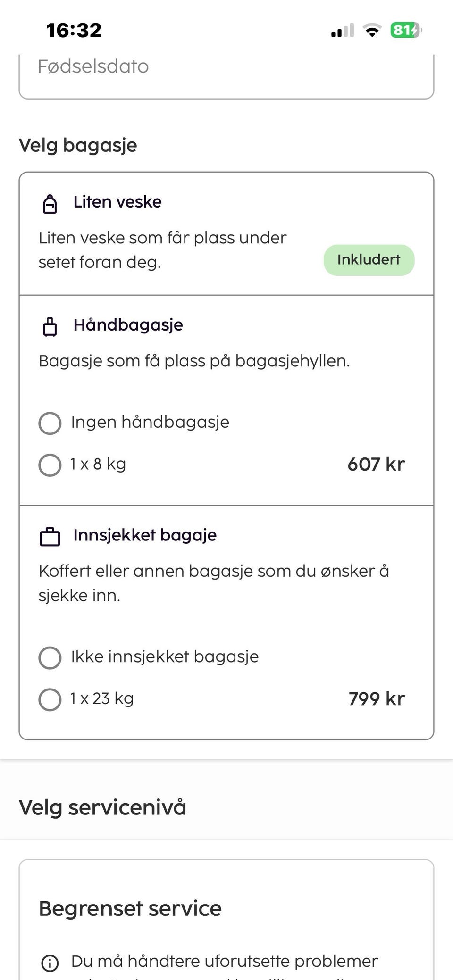The image size is (453, 980).
Task: Tap the Fødselsdato input field
Action: pyautogui.click(x=226, y=75)
